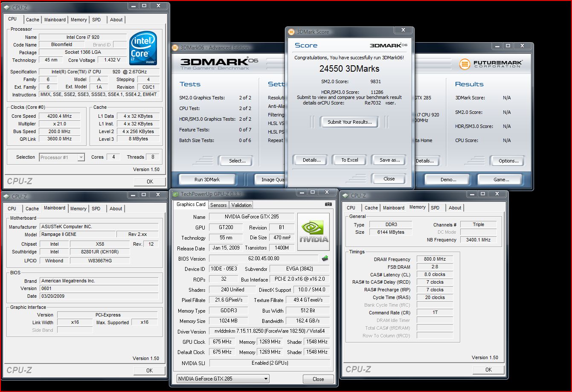Click the BIOS Version 62.00.45.00.80 field

point(264,258)
